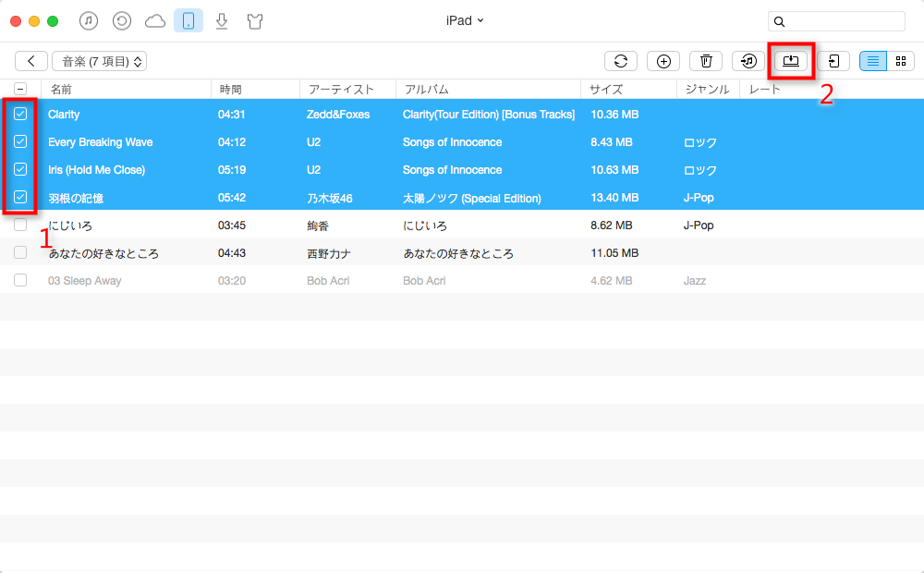Select the Clarity song name
924x573 pixels.
(x=64, y=115)
